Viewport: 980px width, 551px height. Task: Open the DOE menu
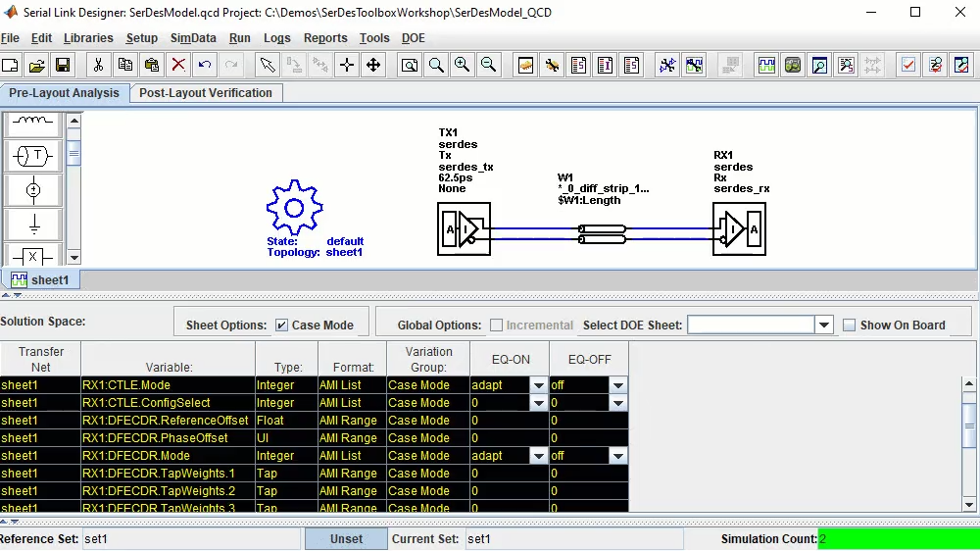pos(414,38)
